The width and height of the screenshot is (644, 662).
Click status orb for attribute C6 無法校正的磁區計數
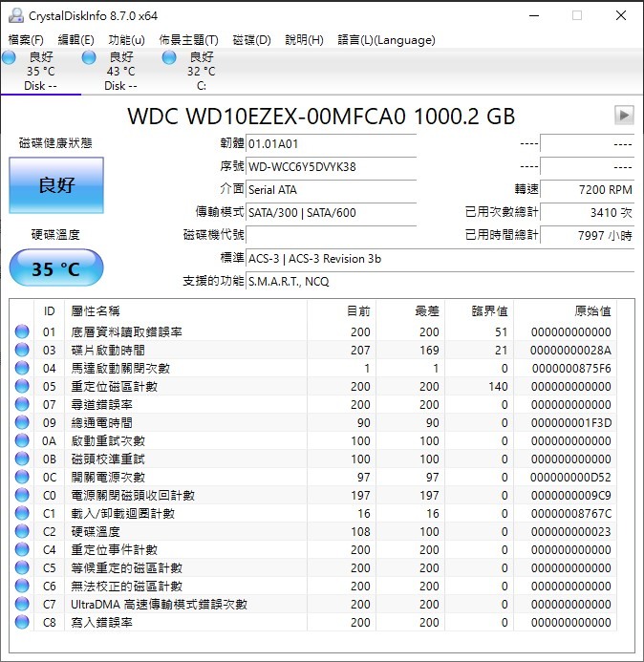(x=22, y=586)
